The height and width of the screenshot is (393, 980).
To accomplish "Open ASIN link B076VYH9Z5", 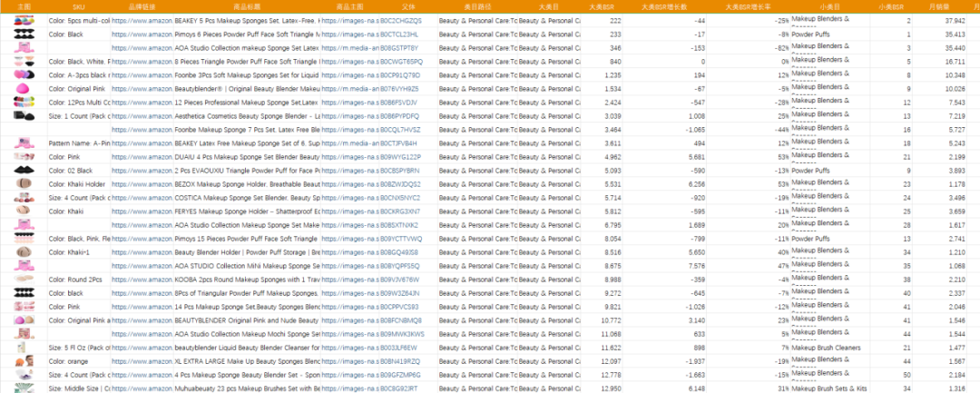I will coord(399,89).
